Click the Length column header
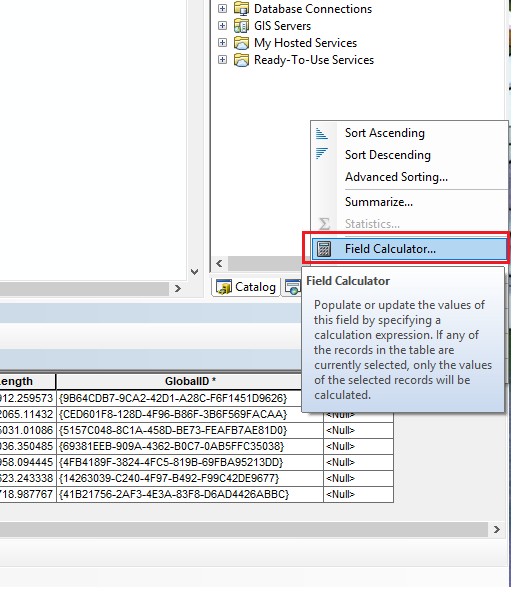 click(x=28, y=381)
